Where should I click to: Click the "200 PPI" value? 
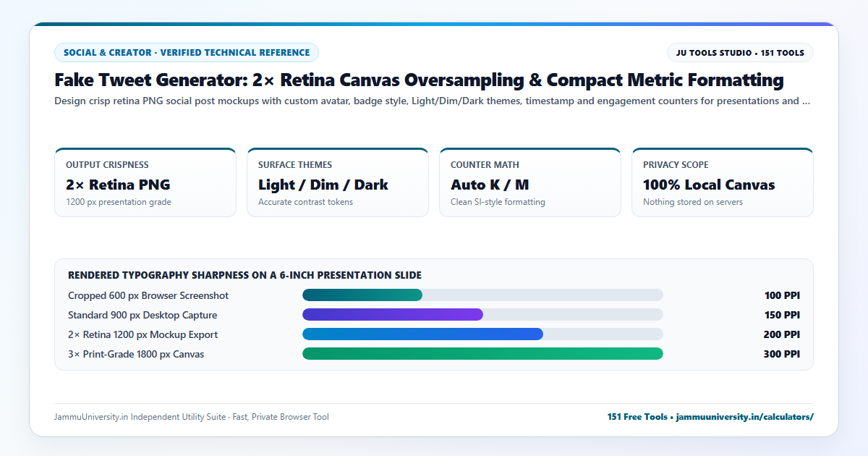pyautogui.click(x=782, y=334)
